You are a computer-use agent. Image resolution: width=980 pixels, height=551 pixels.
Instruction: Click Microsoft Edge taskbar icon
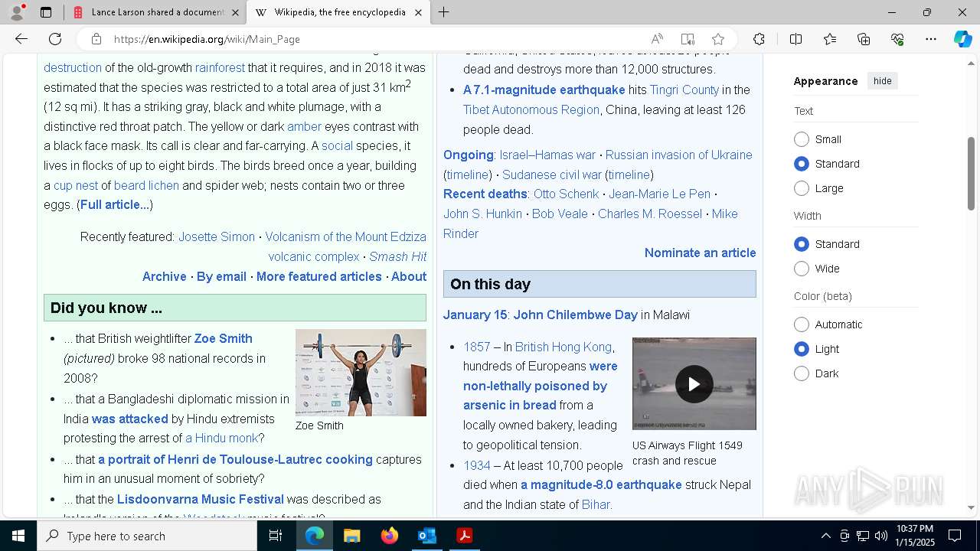coord(315,536)
